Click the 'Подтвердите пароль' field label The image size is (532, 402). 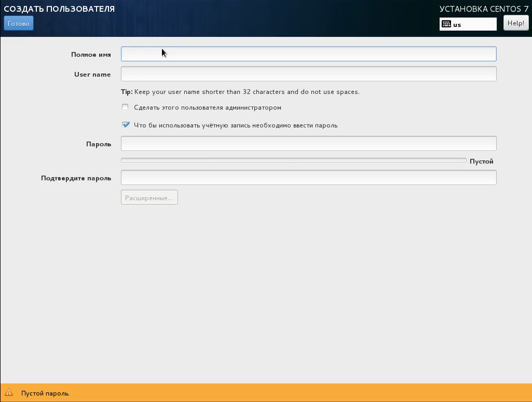76,178
